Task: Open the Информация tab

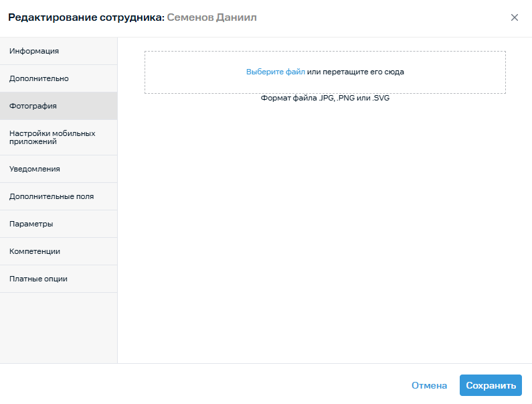Action: click(34, 51)
